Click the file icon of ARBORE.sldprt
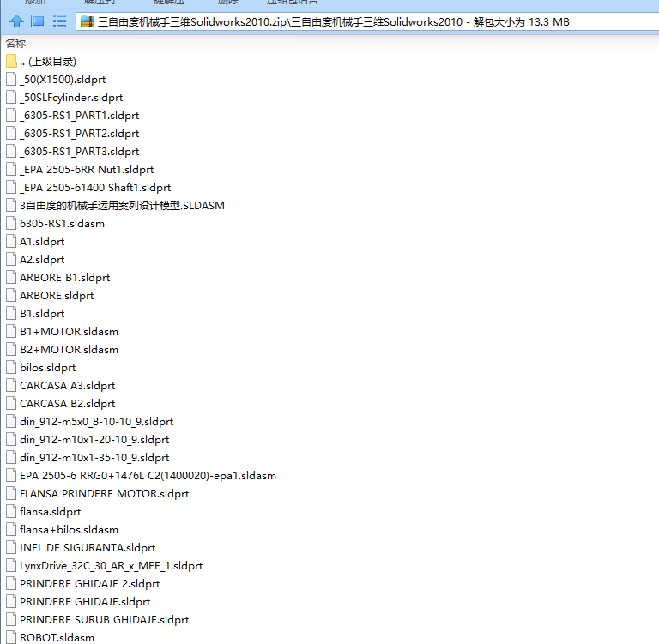Screen dimensions: 659x644 [11, 295]
